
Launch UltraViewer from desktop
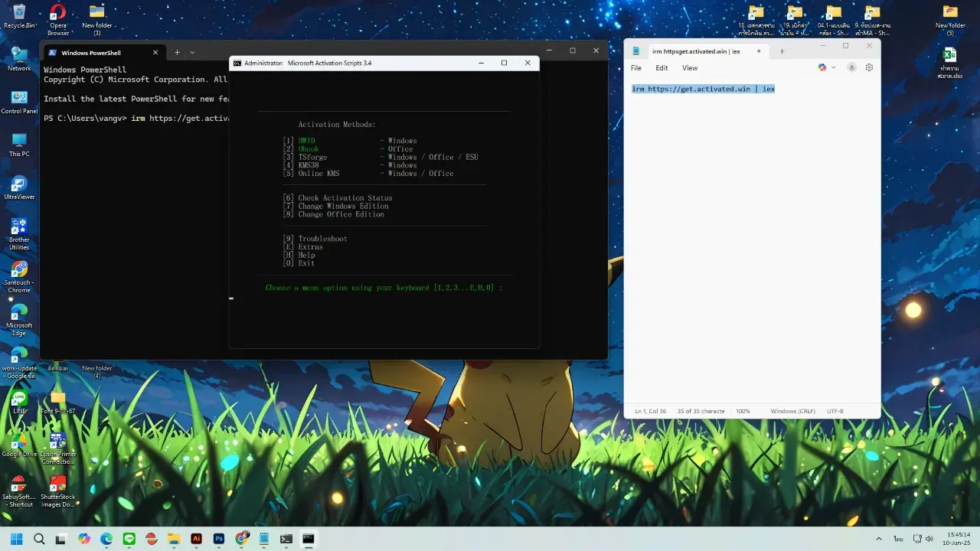[x=19, y=187]
